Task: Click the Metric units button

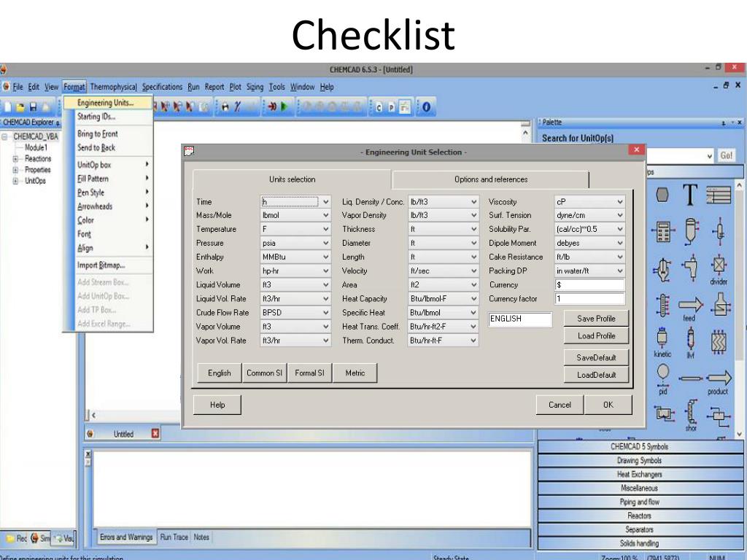Action: pyautogui.click(x=355, y=373)
